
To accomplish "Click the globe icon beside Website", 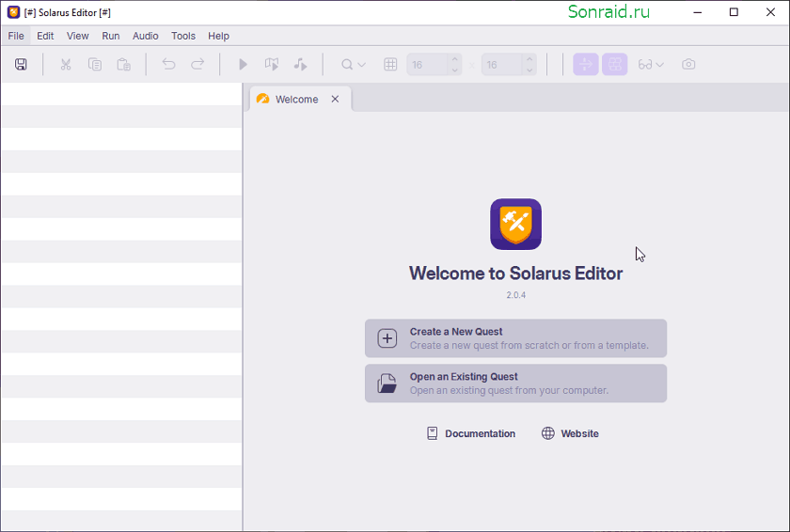I will coord(547,433).
